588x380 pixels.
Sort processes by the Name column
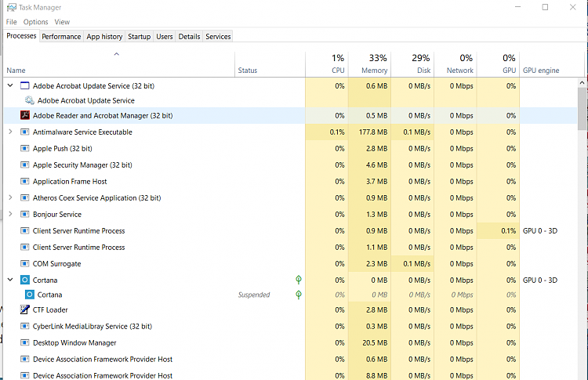pos(119,64)
